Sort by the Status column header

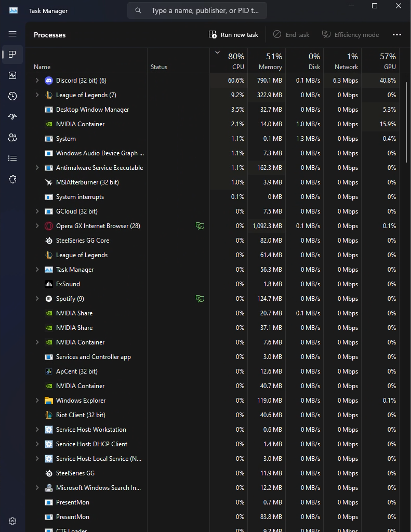179,60
